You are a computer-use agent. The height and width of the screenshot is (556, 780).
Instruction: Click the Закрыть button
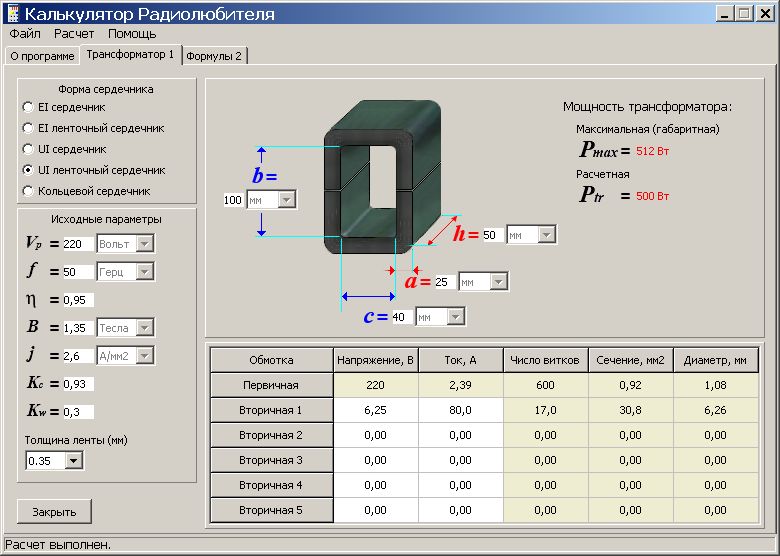click(x=54, y=512)
